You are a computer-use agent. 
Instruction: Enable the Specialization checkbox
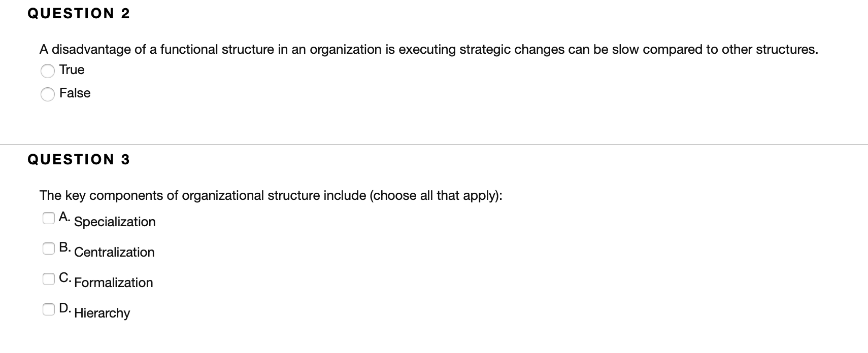click(49, 218)
